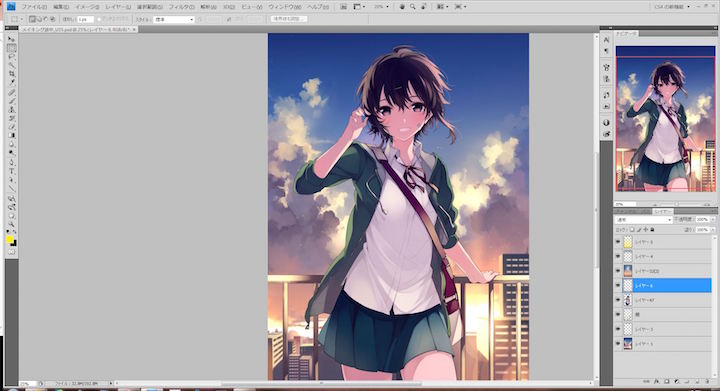Toggle the anti-alias checkbox in options bar

(x=99, y=19)
